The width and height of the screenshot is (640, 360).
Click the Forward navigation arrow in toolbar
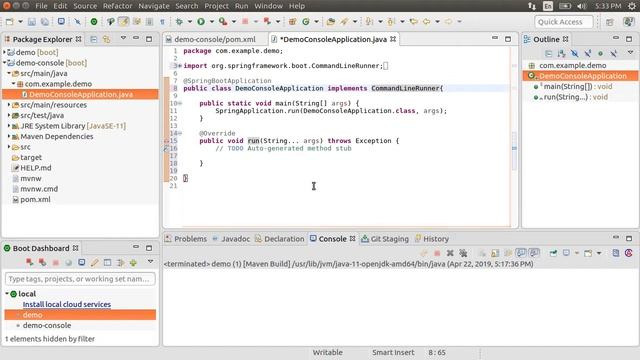448,22
